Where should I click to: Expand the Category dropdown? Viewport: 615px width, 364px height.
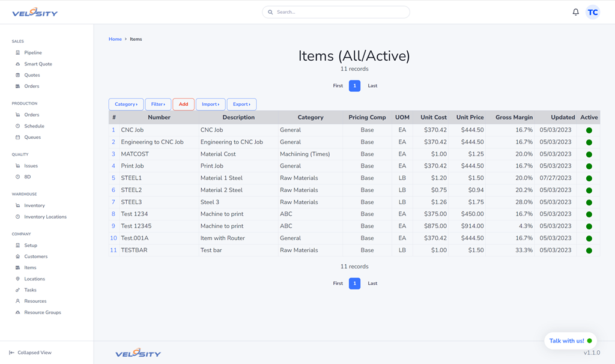pos(126,105)
